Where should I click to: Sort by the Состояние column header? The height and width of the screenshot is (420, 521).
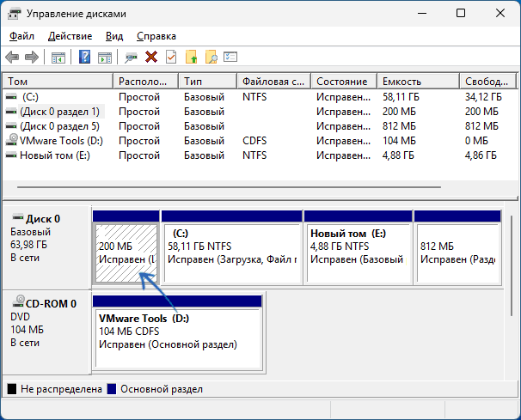click(x=344, y=82)
